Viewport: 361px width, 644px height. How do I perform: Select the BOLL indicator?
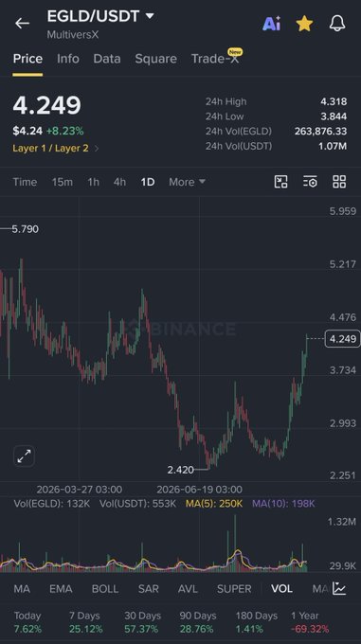tap(105, 589)
